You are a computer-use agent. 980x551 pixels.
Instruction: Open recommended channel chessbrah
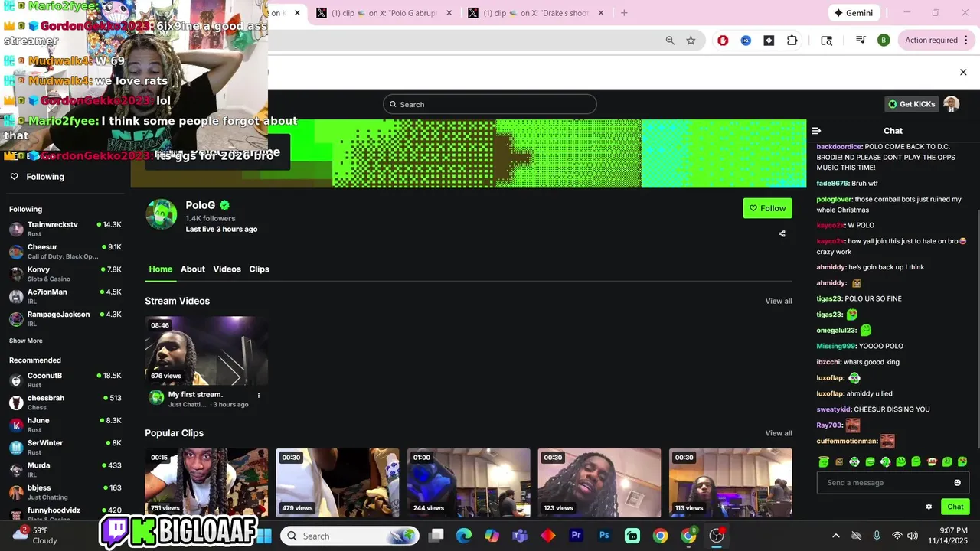tap(65, 403)
